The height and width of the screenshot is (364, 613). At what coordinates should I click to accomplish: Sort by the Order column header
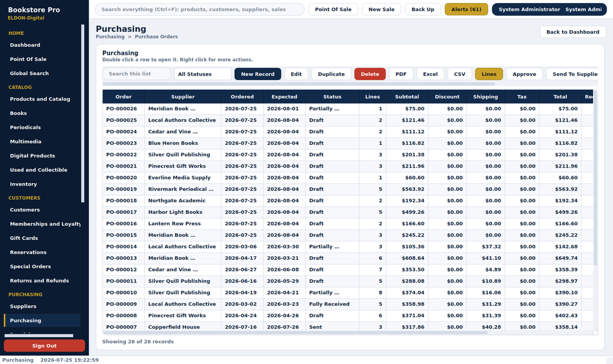click(123, 96)
